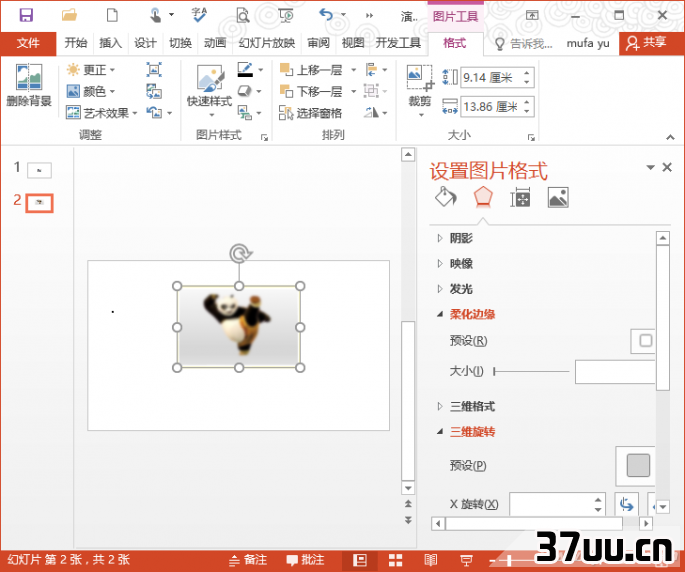Image resolution: width=685 pixels, height=572 pixels.
Task: Click the Open folder icon
Action: [69, 15]
